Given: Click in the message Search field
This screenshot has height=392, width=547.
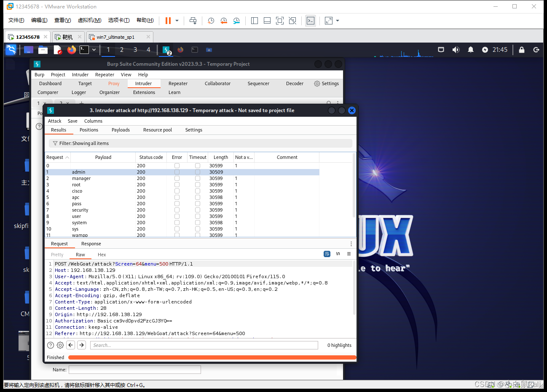Looking at the screenshot, I should coord(204,345).
